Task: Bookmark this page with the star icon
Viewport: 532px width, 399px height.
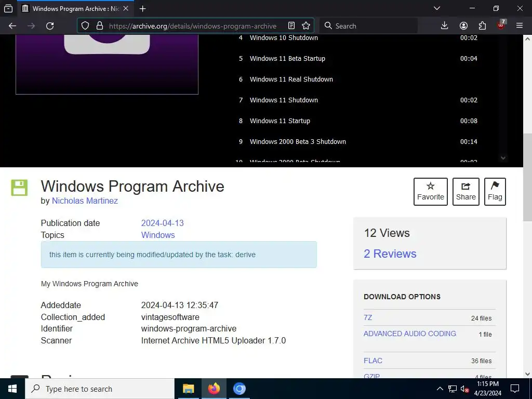Action: (306, 26)
